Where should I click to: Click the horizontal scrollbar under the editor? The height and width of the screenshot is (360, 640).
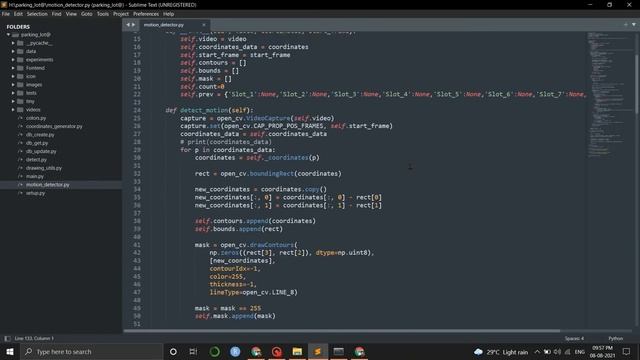click(342, 331)
